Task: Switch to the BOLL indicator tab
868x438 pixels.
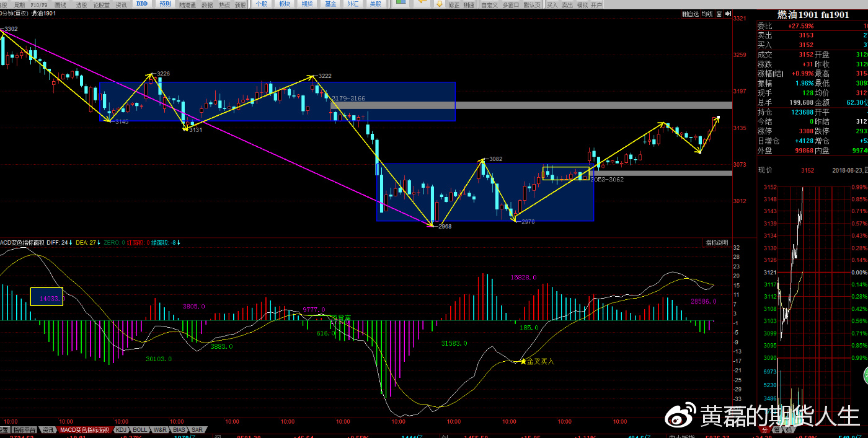Action: click(x=140, y=429)
